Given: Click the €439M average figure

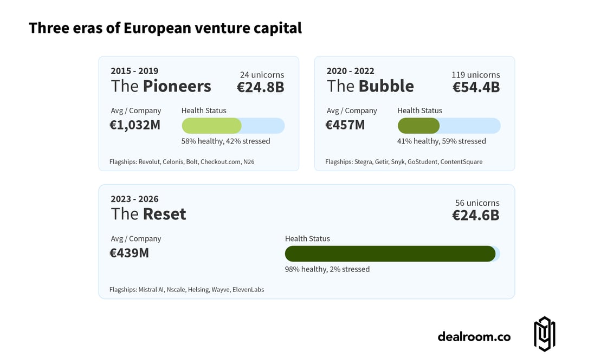Looking at the screenshot, I should [129, 252].
